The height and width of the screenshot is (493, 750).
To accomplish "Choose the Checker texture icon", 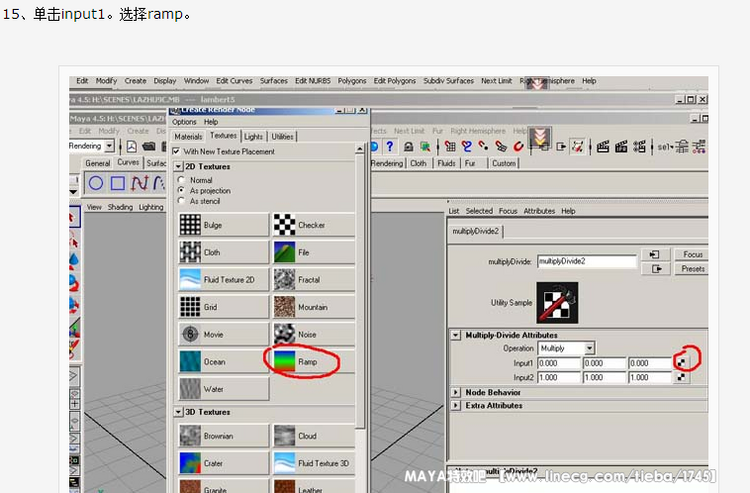I will (x=283, y=225).
